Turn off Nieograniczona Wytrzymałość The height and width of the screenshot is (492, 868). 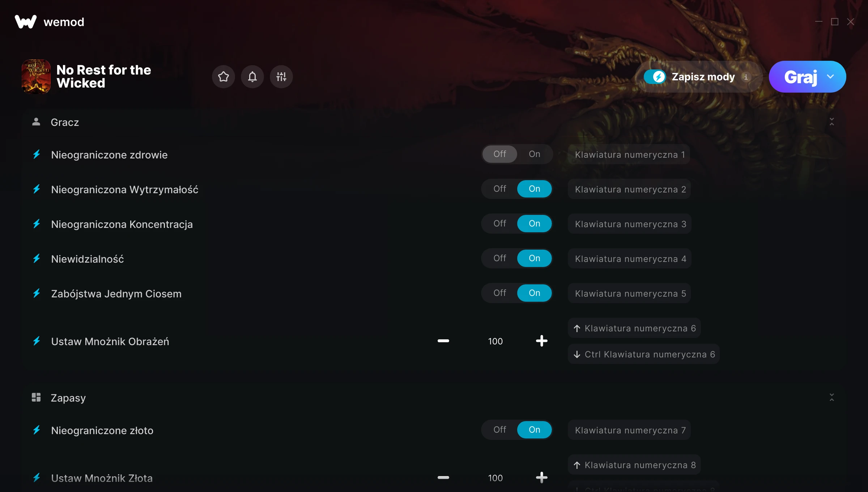(500, 189)
